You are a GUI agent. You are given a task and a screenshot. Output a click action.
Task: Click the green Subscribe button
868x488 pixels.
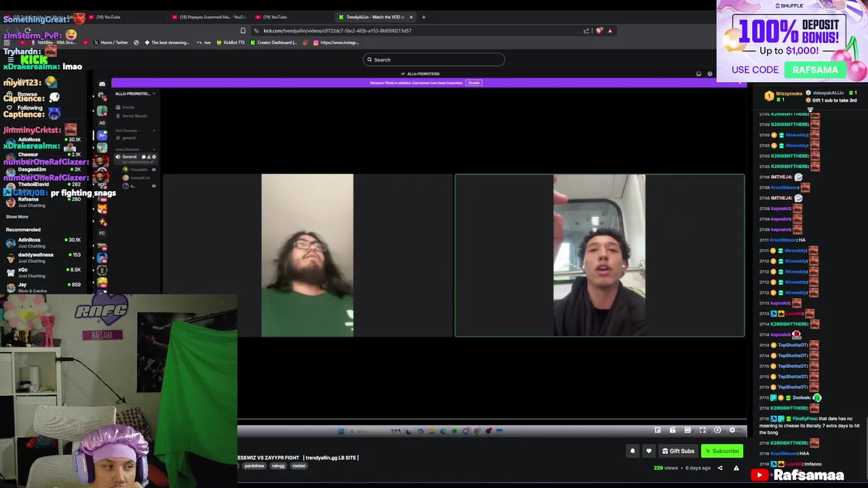(x=722, y=451)
